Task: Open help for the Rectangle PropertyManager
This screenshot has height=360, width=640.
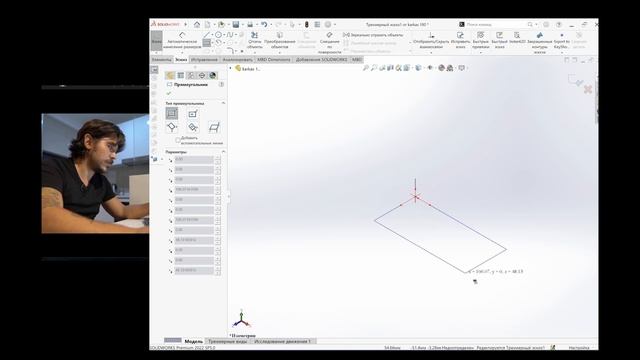Action: point(221,84)
